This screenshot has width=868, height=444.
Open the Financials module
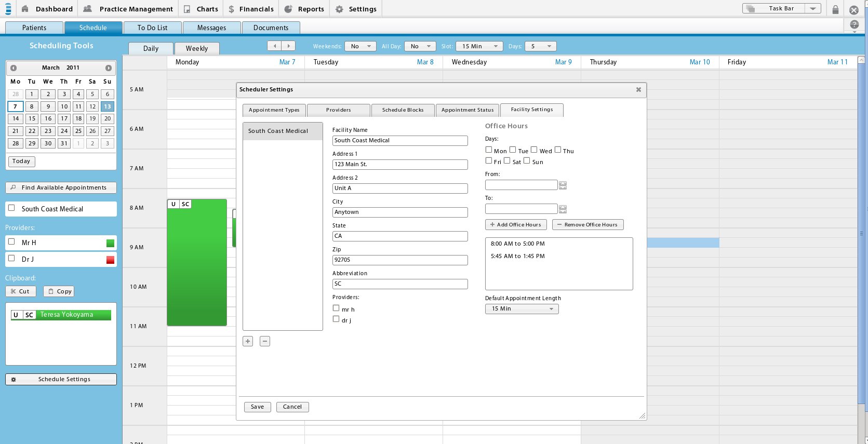[x=251, y=9]
